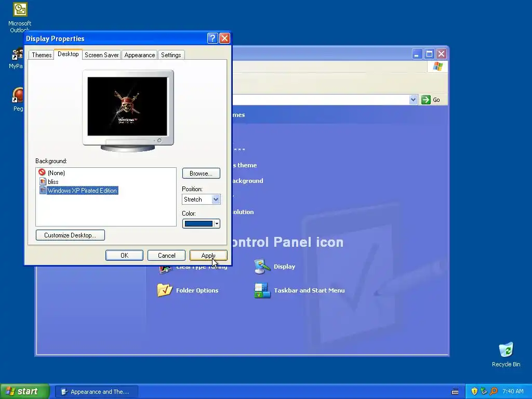
Task: Select the (None) background icon
Action: click(42, 172)
